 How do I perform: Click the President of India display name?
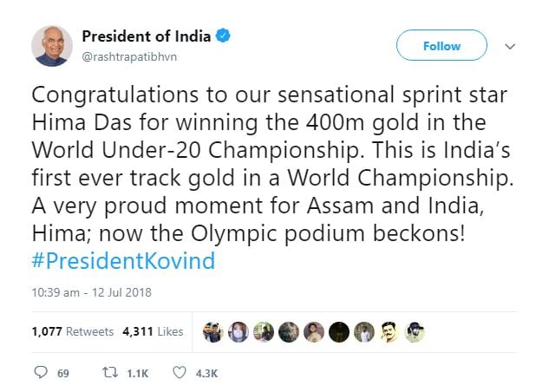click(146, 36)
